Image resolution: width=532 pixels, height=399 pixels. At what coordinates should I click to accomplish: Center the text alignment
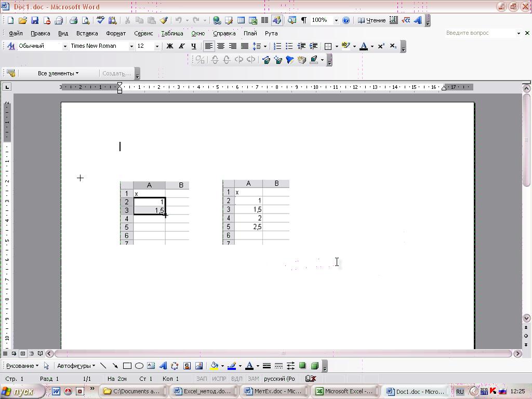click(x=221, y=46)
